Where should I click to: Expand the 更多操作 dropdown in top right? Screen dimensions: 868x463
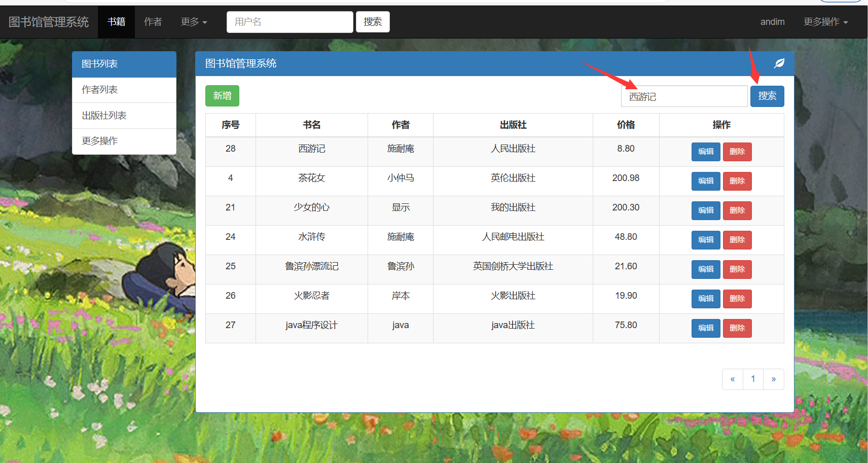(825, 22)
